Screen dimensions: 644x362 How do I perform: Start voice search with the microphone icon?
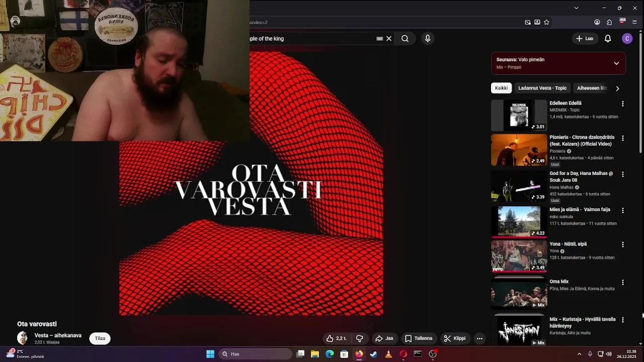tap(428, 39)
